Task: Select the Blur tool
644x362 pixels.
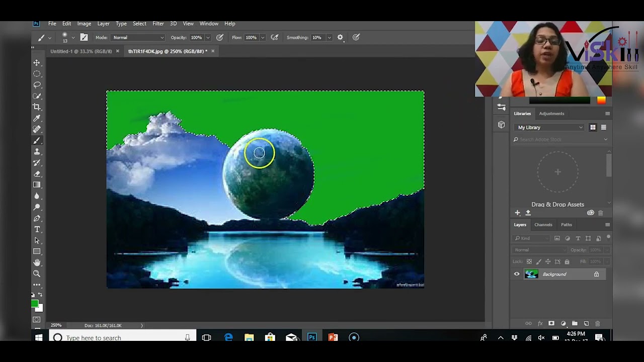Action: pyautogui.click(x=37, y=196)
